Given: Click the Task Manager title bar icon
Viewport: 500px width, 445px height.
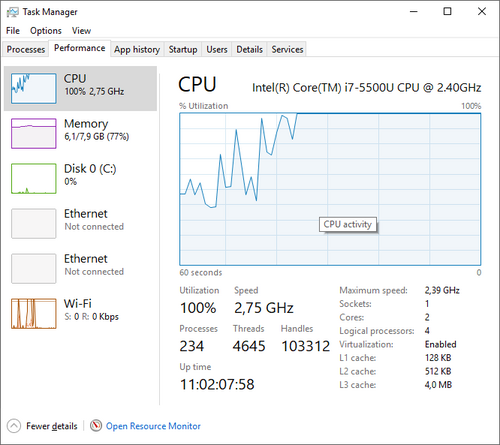Looking at the screenshot, I should point(13,12).
